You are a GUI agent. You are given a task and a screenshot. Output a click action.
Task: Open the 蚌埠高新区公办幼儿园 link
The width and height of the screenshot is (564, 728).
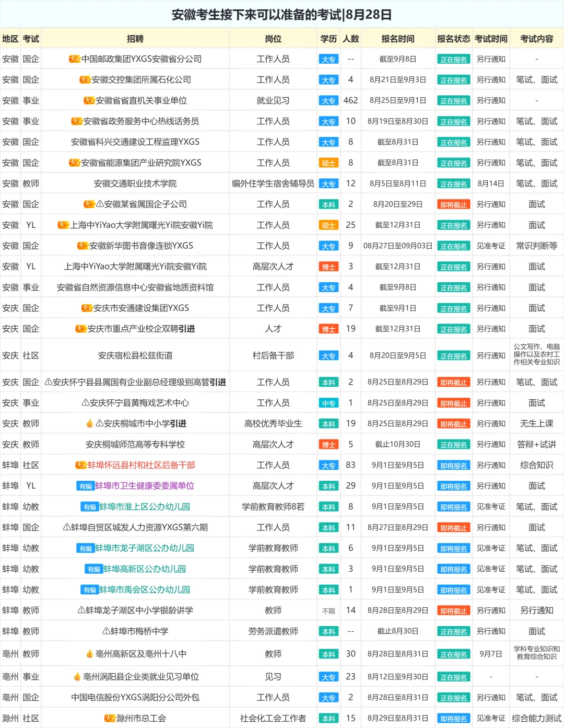tap(145, 569)
